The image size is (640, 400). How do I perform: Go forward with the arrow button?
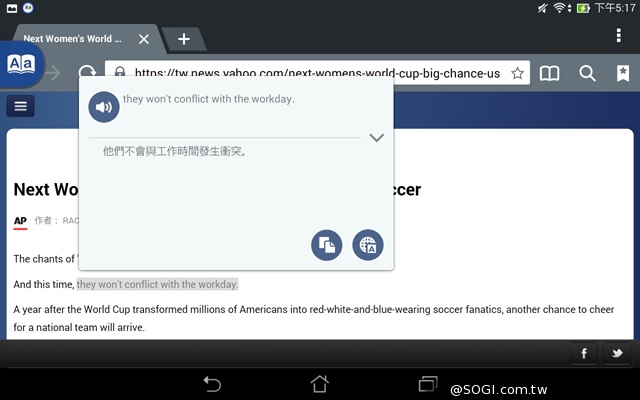pyautogui.click(x=53, y=73)
